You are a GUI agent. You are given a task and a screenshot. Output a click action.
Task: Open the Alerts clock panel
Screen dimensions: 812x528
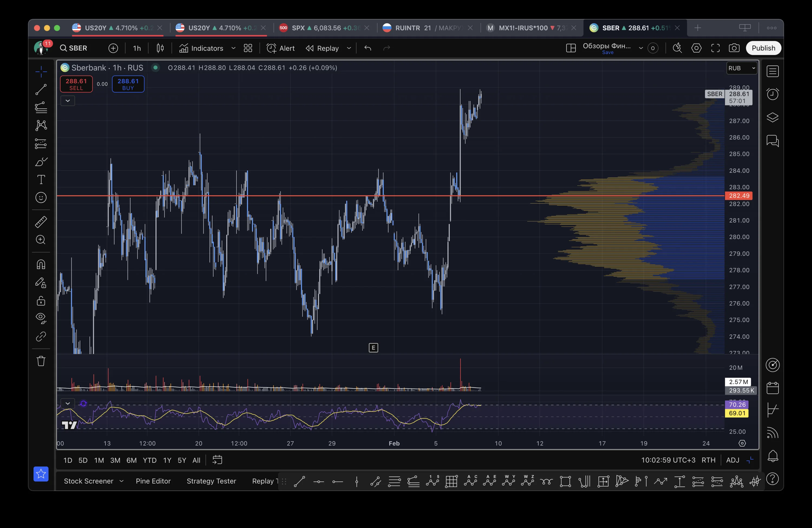tap(772, 94)
